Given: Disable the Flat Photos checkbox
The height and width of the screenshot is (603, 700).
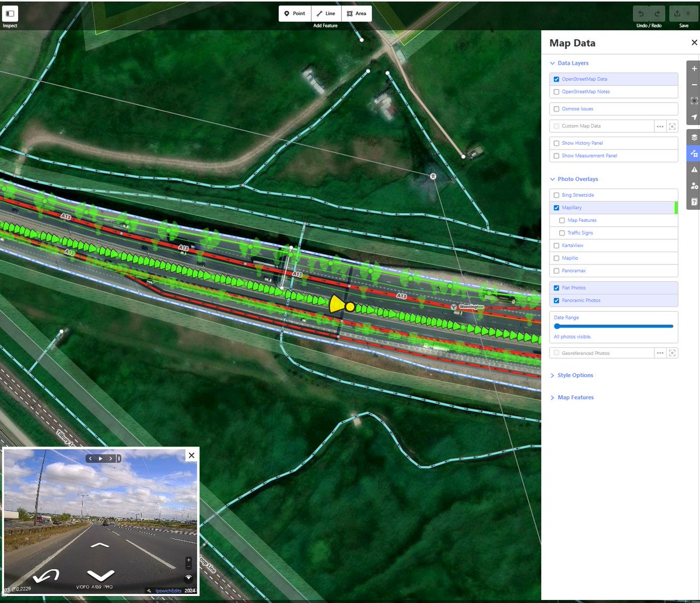Looking at the screenshot, I should click(556, 287).
